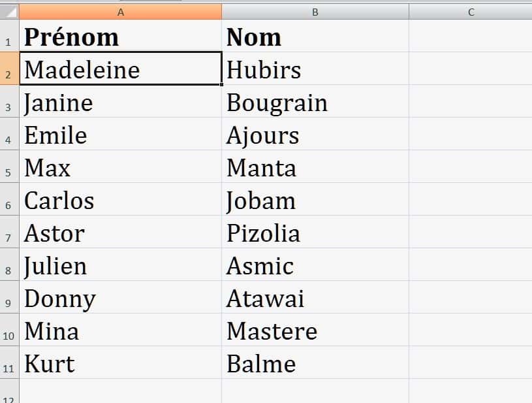
Task: Select column B header
Action: [315, 11]
